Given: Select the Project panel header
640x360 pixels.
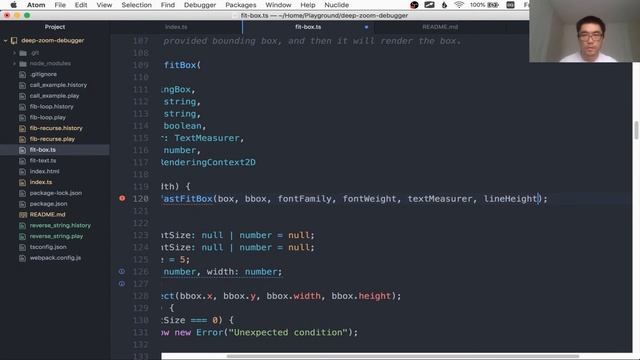Looking at the screenshot, I should 55,27.
